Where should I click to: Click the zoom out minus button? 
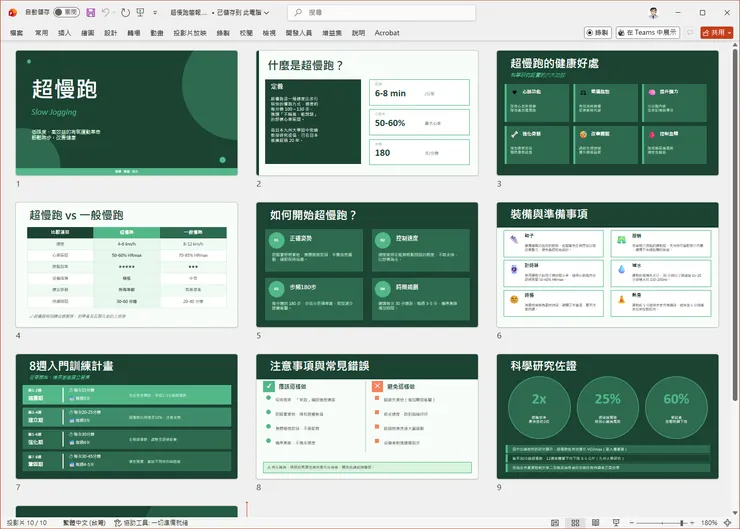point(631,523)
